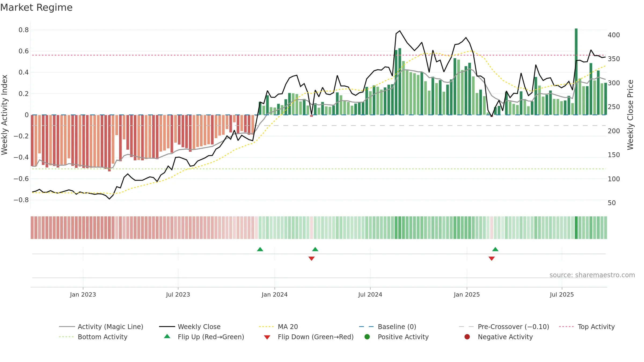The height and width of the screenshot is (362, 644).
Task: Click the Jul 2024 axis label
Action: pos(370,294)
